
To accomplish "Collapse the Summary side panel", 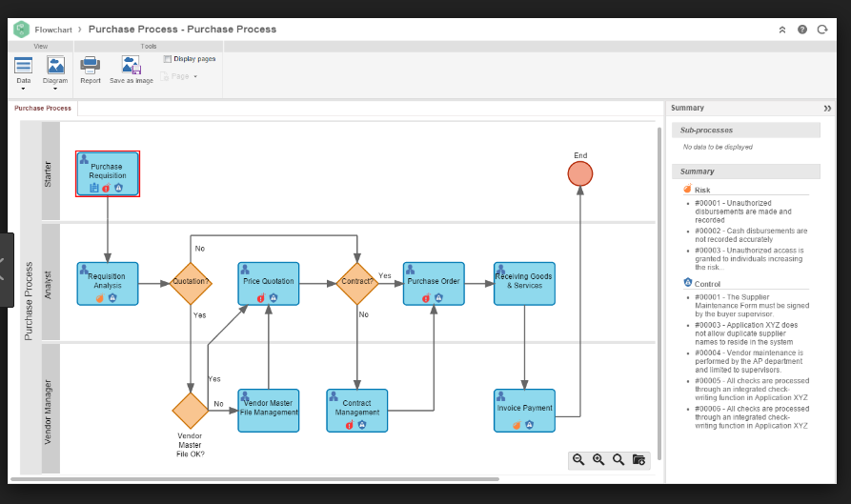I will click(x=827, y=109).
